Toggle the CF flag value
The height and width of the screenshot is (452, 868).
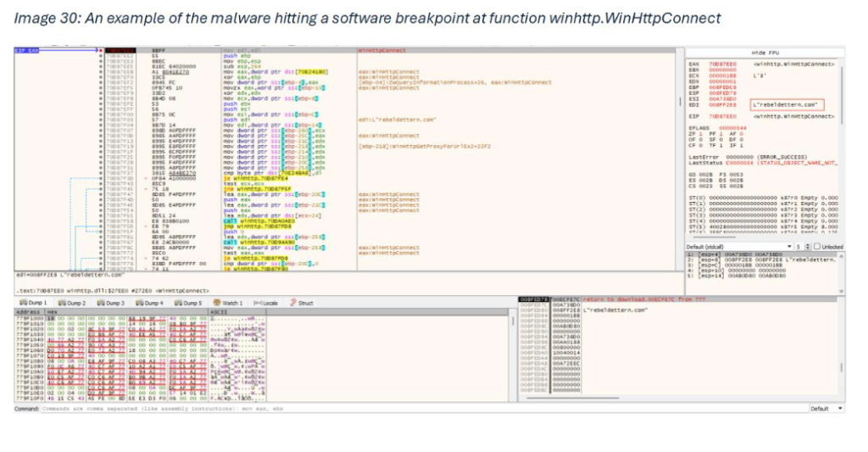(x=703, y=144)
